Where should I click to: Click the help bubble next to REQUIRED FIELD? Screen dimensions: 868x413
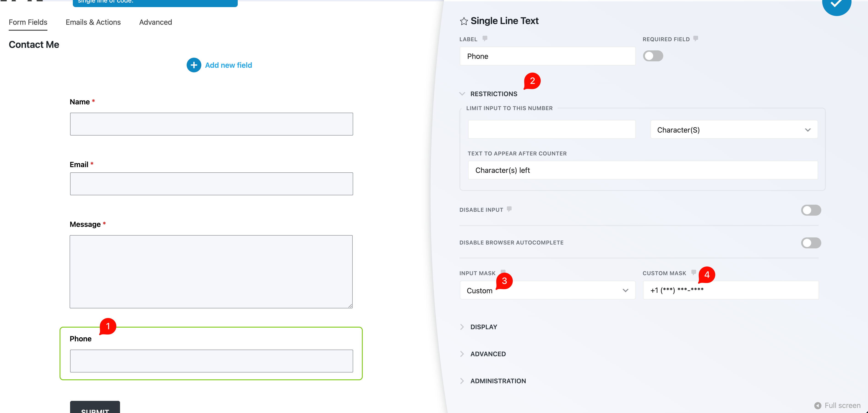[x=696, y=38]
